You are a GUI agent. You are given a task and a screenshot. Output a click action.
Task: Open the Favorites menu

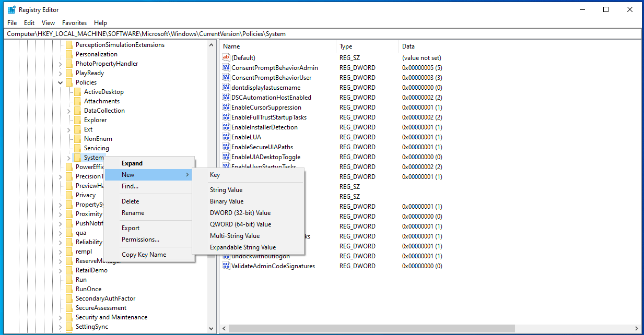tap(75, 23)
